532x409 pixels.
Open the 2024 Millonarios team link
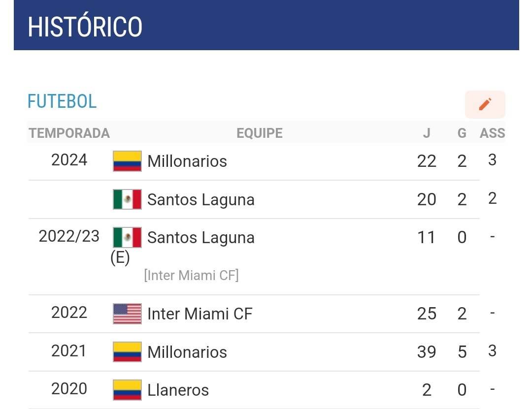tap(187, 161)
